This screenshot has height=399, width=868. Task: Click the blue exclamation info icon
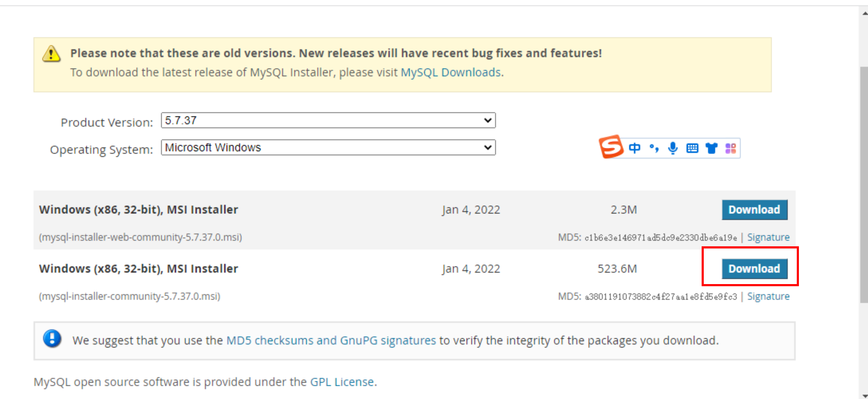point(52,338)
